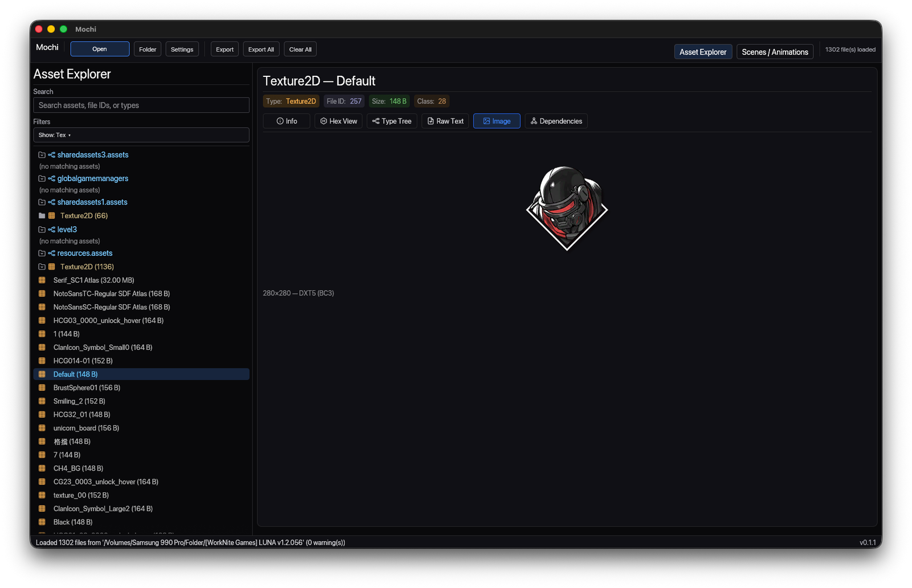Click the 'Class: 28' badge

click(431, 101)
